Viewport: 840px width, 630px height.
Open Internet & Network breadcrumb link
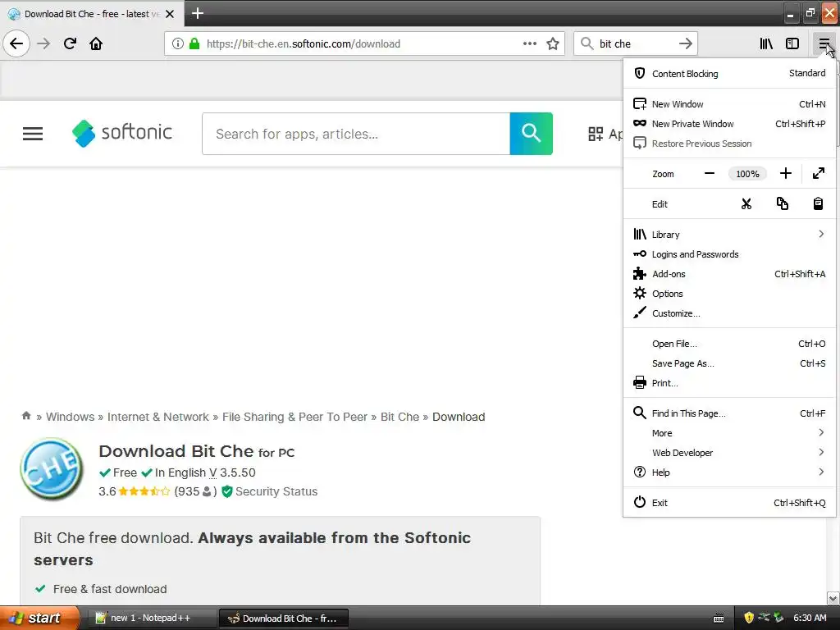pos(158,417)
